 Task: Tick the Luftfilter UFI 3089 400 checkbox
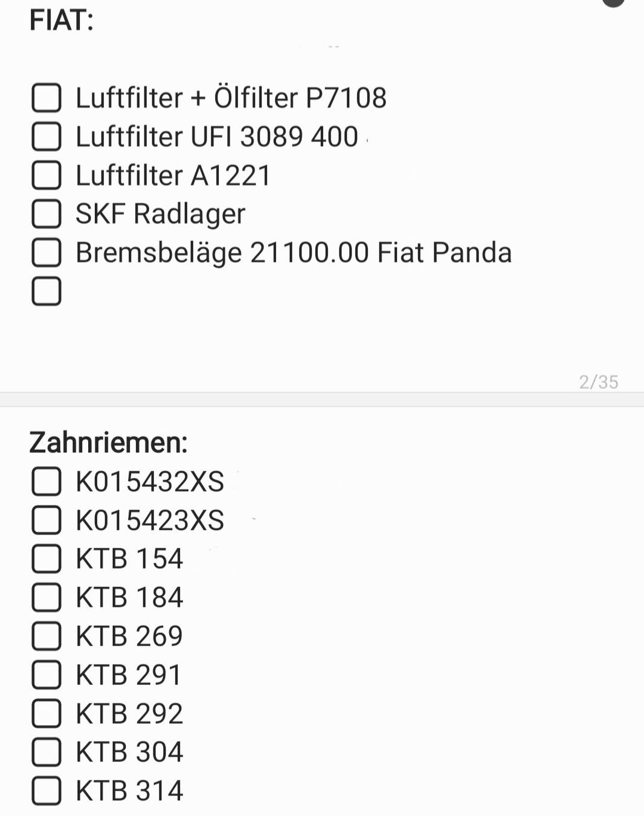pos(47,137)
